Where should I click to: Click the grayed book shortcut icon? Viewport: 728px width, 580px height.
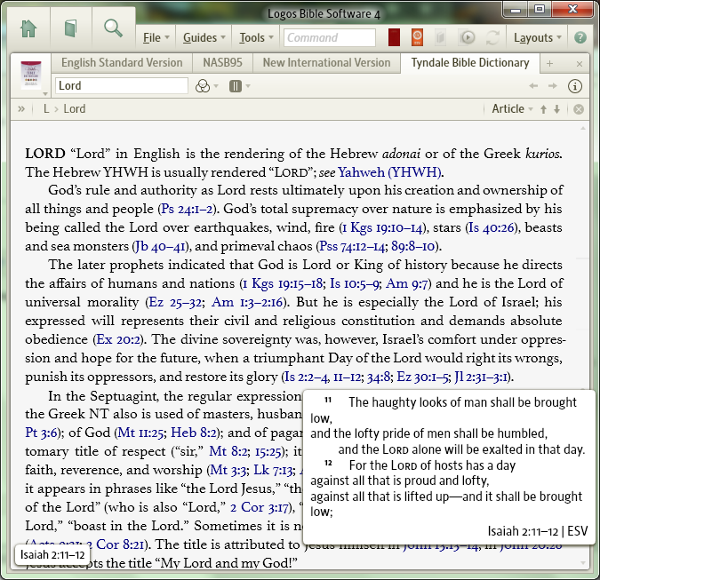440,37
